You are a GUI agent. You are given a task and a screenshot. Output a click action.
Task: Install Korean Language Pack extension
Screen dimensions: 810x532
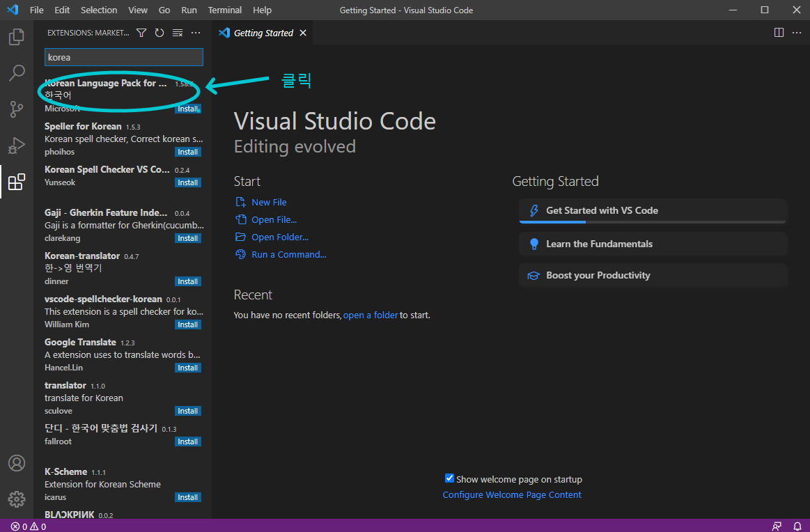coord(187,109)
